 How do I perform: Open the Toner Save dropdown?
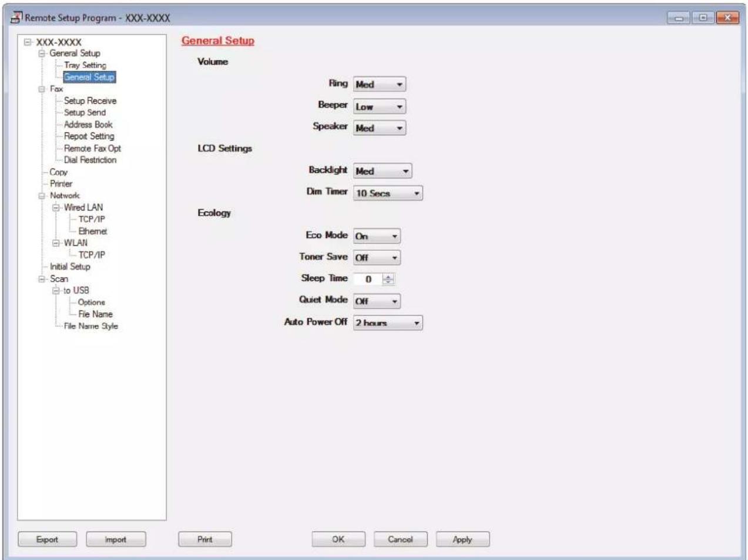click(x=377, y=257)
